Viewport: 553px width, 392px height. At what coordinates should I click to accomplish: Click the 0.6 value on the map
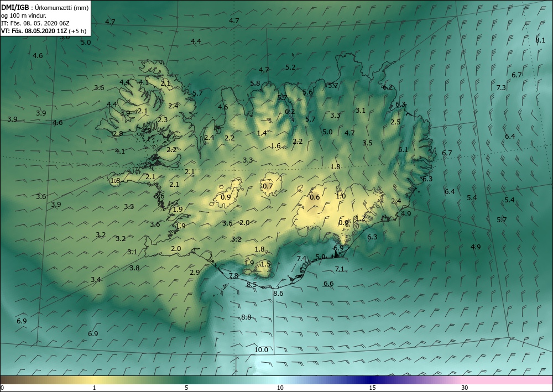click(x=315, y=197)
